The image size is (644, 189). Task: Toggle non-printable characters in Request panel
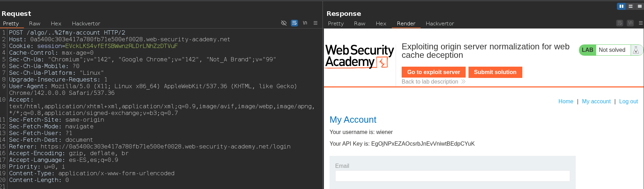click(x=305, y=23)
